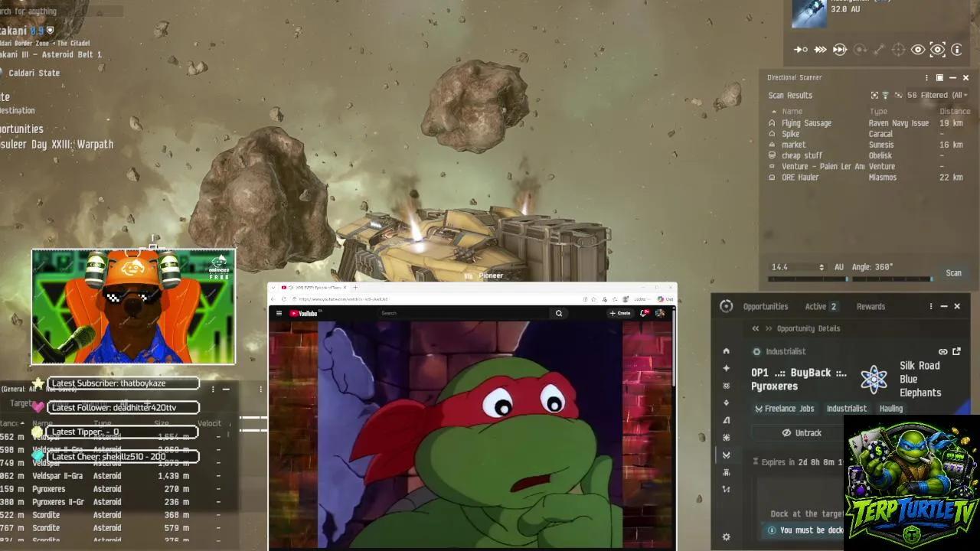The image size is (980, 551).
Task: Click the approach (arrow to circle) action icon
Action: pos(801,50)
